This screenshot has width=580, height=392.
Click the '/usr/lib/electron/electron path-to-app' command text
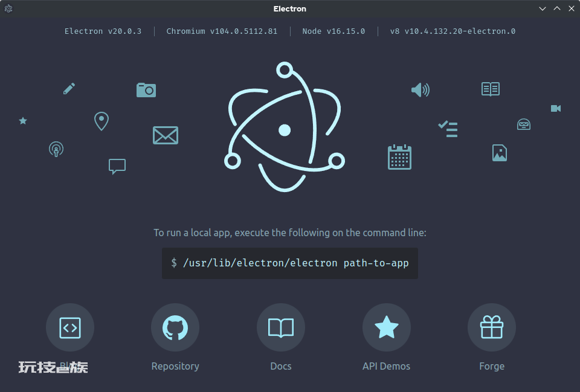click(296, 263)
